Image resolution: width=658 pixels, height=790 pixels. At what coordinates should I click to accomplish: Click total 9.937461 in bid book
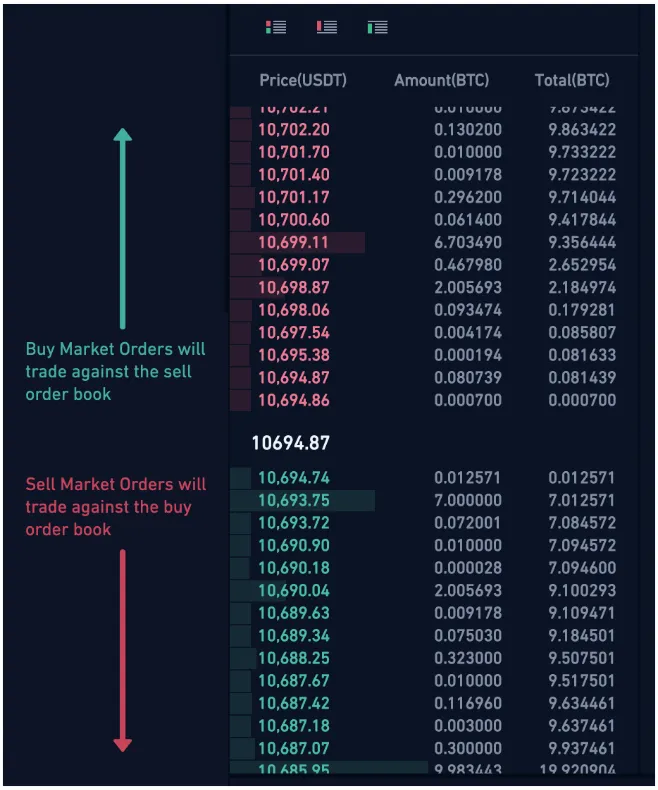(582, 748)
